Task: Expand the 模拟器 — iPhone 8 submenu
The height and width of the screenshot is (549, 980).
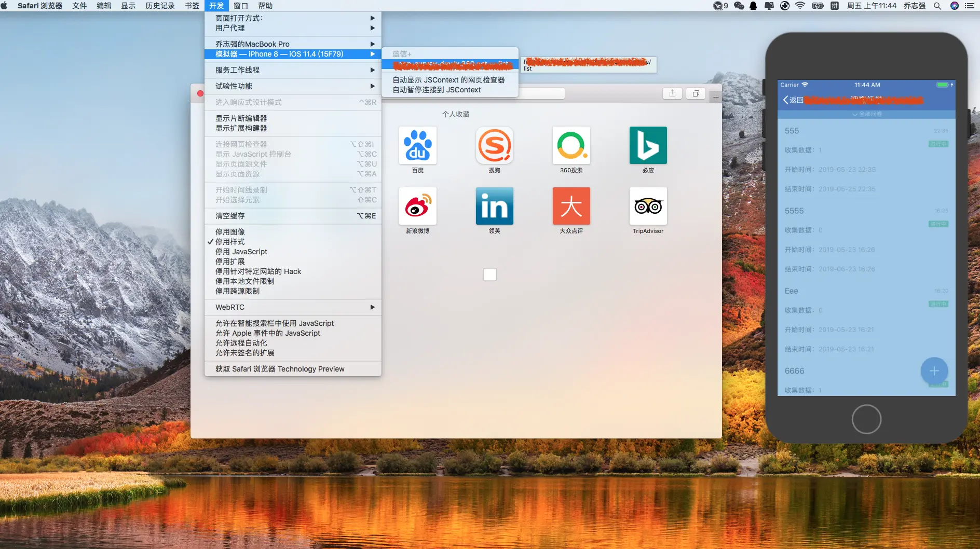Action: pyautogui.click(x=293, y=54)
